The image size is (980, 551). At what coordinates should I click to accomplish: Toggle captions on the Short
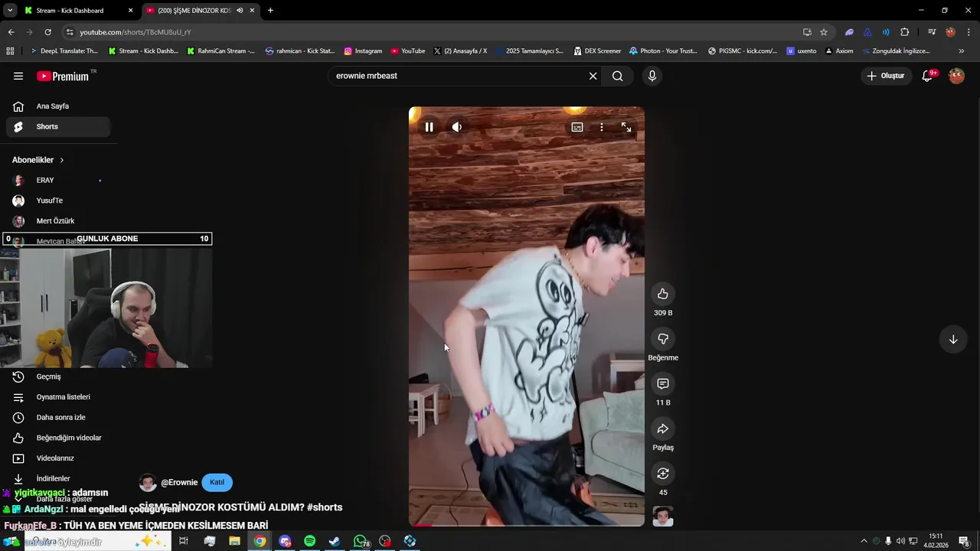[x=577, y=127]
